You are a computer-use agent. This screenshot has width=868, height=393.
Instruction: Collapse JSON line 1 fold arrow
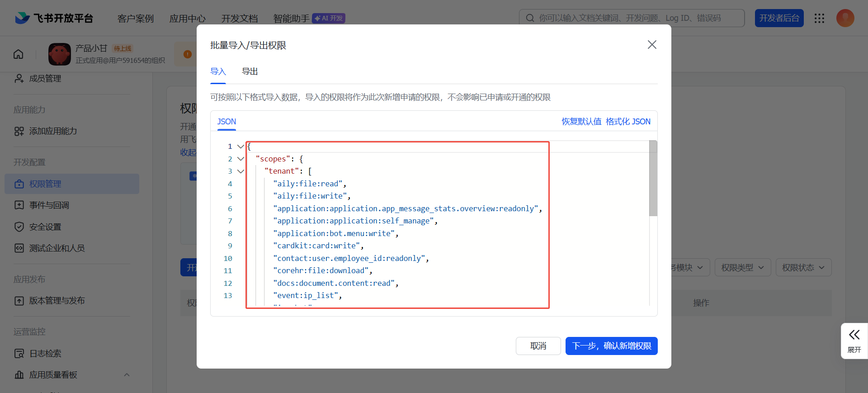[241, 147]
